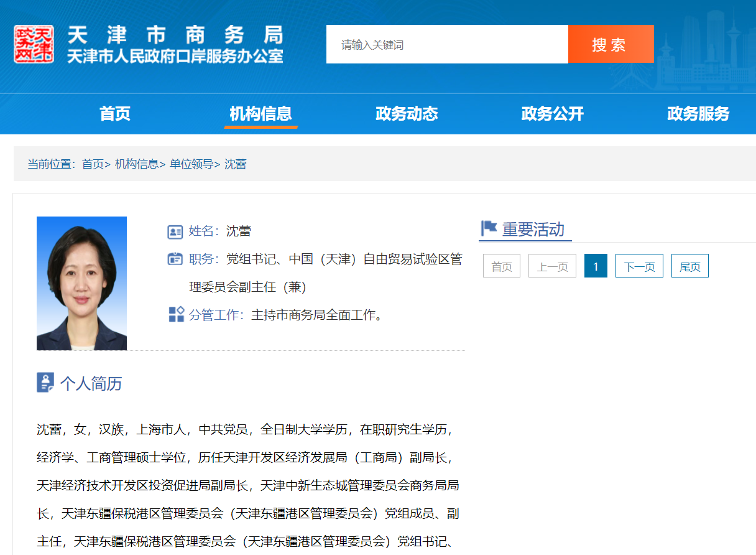Click inside the 请输入关键词 search field
The width and height of the screenshot is (756, 555).
[435, 44]
